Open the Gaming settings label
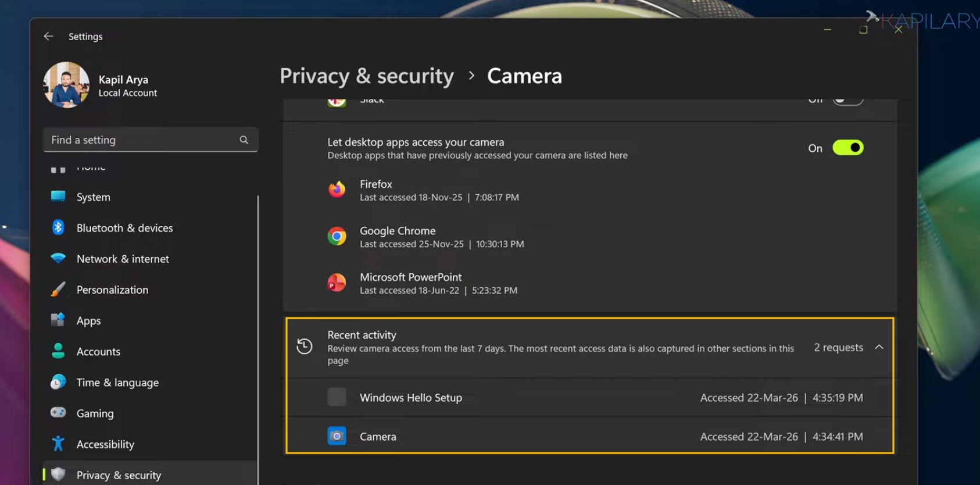Image resolution: width=980 pixels, height=485 pixels. click(95, 413)
